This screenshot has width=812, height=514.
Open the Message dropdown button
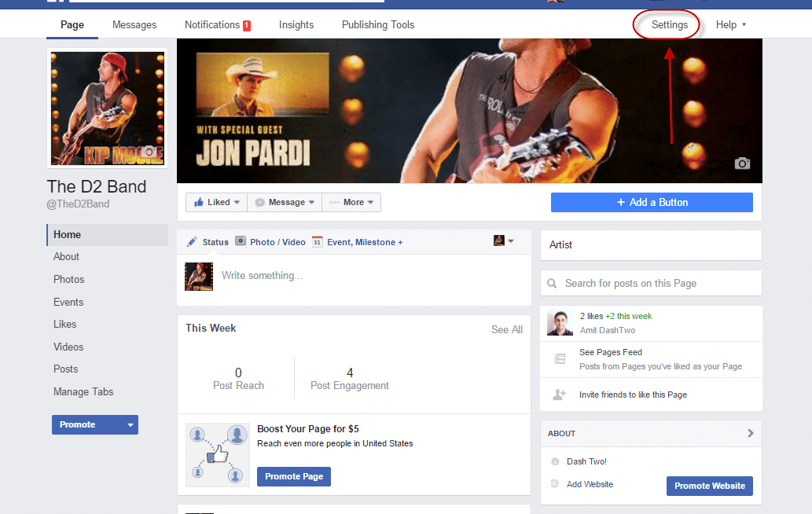[285, 203]
